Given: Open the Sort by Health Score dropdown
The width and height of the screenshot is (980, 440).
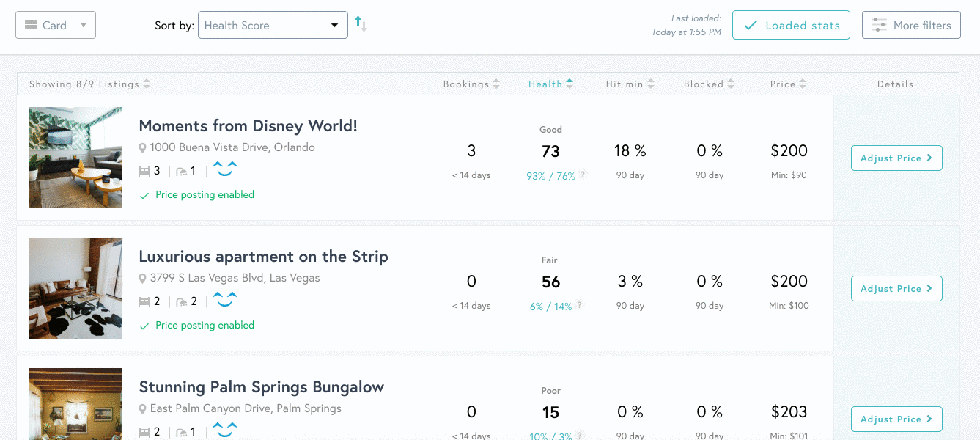Looking at the screenshot, I should (273, 25).
